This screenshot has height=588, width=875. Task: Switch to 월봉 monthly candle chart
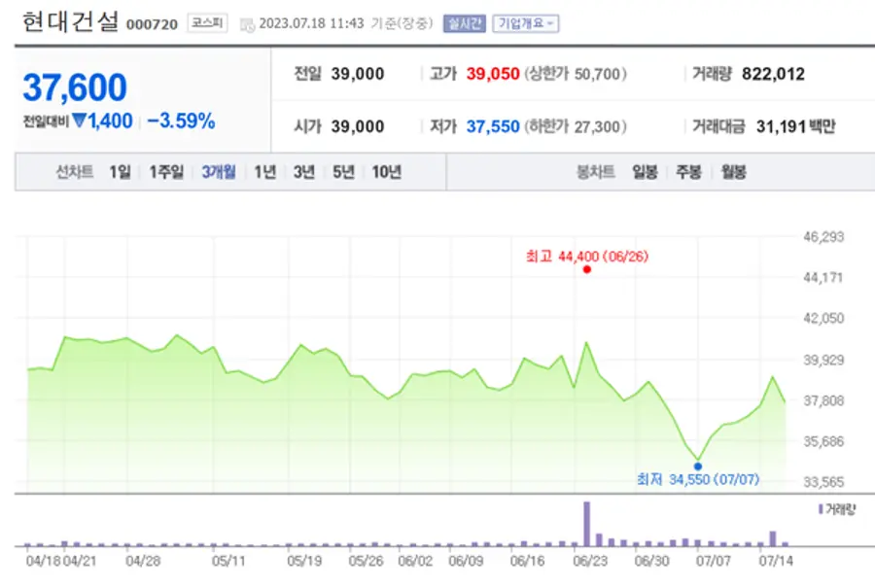[x=733, y=172]
